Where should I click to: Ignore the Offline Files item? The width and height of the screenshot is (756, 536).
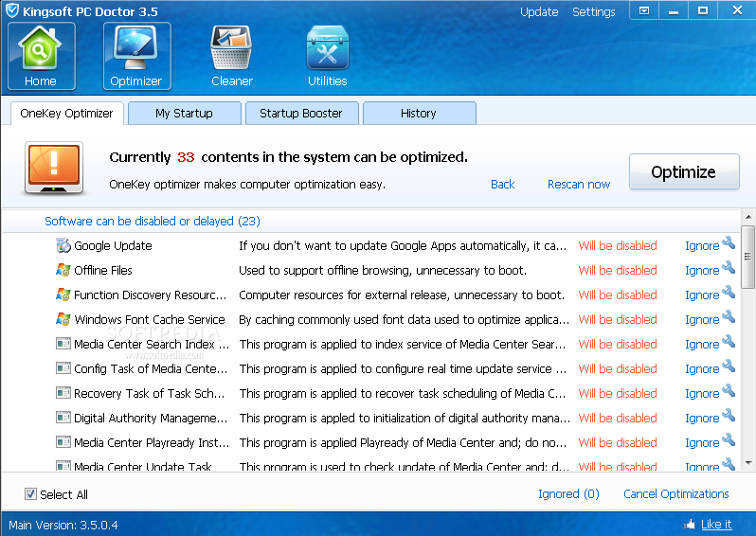point(702,271)
